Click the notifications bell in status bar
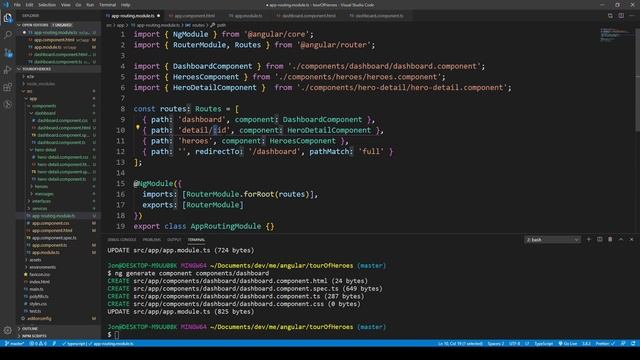Image resolution: width=640 pixels, height=360 pixels. coord(633,344)
